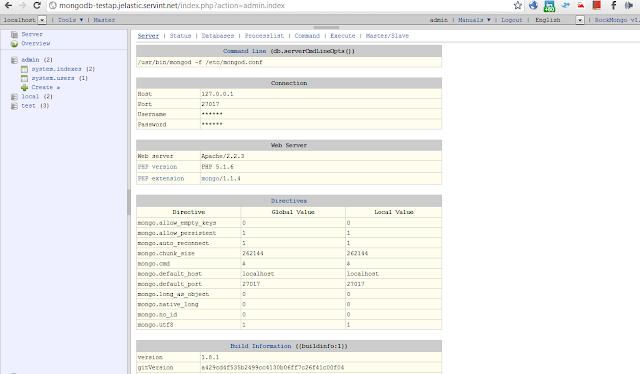
Task: Open the English language dropdown
Action: pos(580,20)
